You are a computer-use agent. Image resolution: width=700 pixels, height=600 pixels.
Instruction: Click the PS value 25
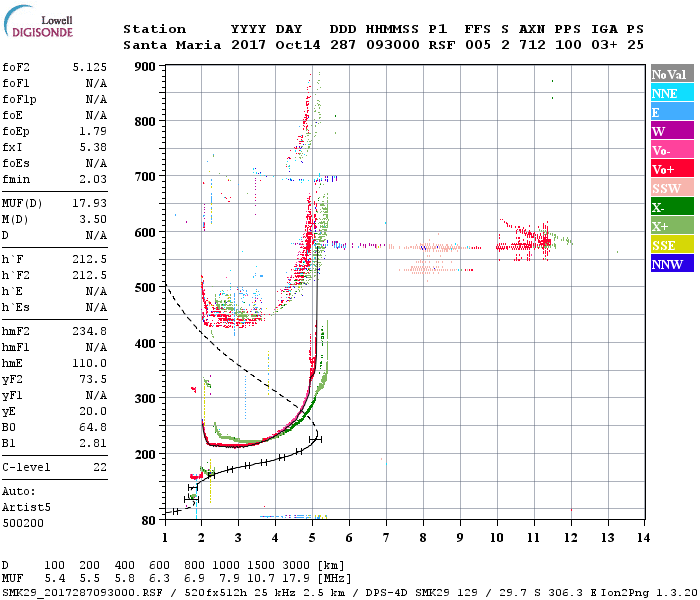point(635,45)
